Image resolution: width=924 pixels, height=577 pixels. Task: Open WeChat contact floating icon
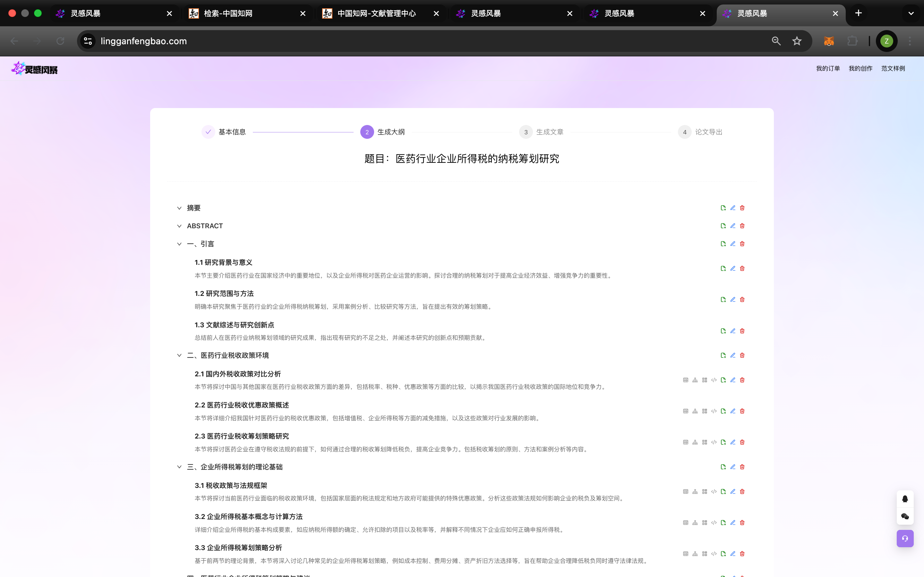[x=905, y=517]
